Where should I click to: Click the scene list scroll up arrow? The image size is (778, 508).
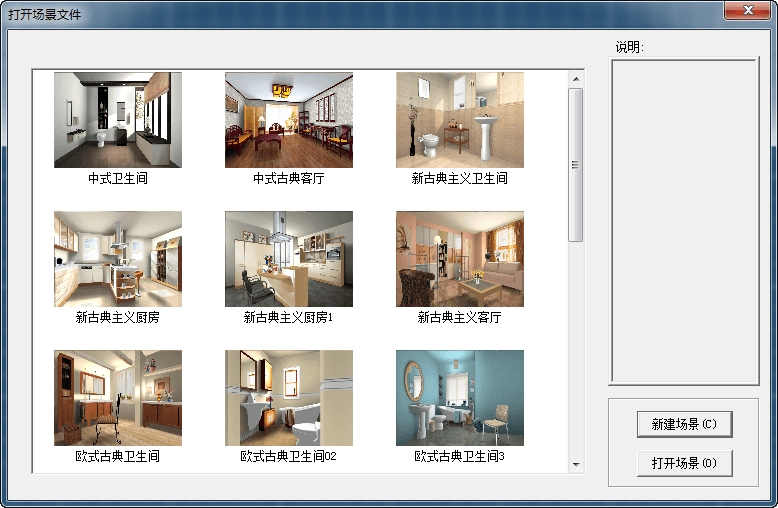575,78
